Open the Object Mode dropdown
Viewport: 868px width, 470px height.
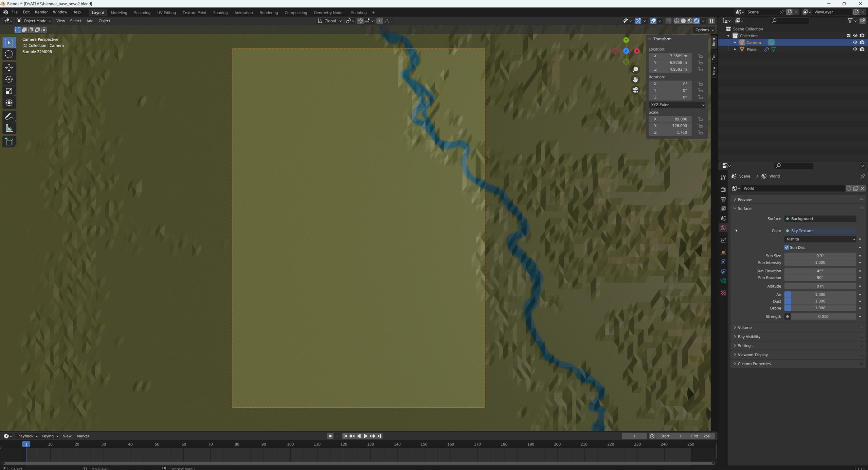pos(34,21)
